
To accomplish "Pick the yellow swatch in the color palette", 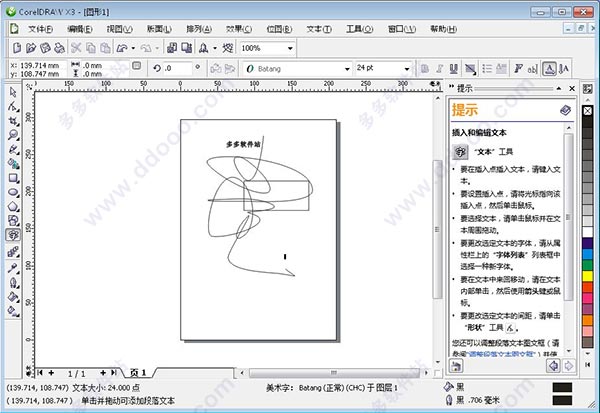I will 587,276.
